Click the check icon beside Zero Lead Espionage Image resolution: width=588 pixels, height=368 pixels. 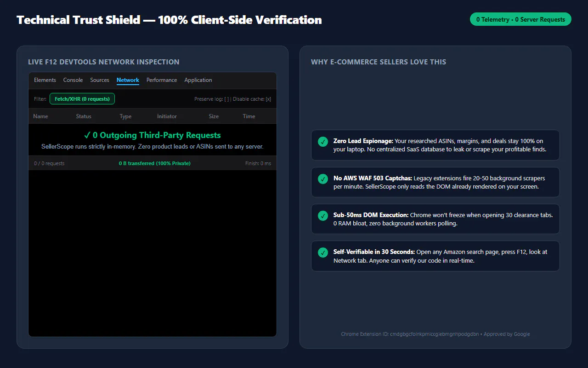coord(322,142)
